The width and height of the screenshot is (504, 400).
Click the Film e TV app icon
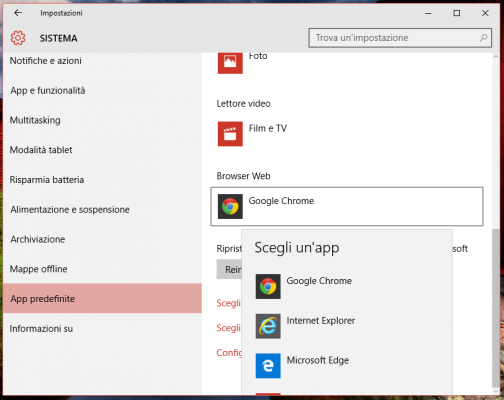tap(230, 134)
